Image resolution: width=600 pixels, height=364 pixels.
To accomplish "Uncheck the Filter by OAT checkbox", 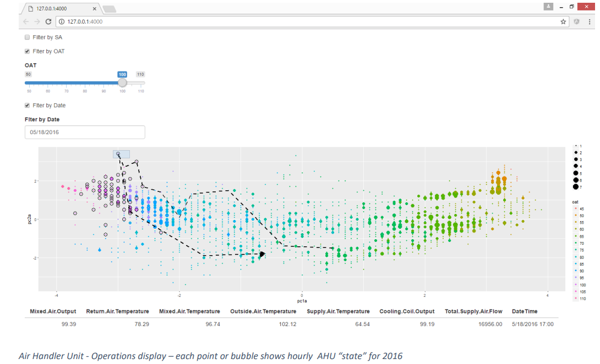I will 27,51.
